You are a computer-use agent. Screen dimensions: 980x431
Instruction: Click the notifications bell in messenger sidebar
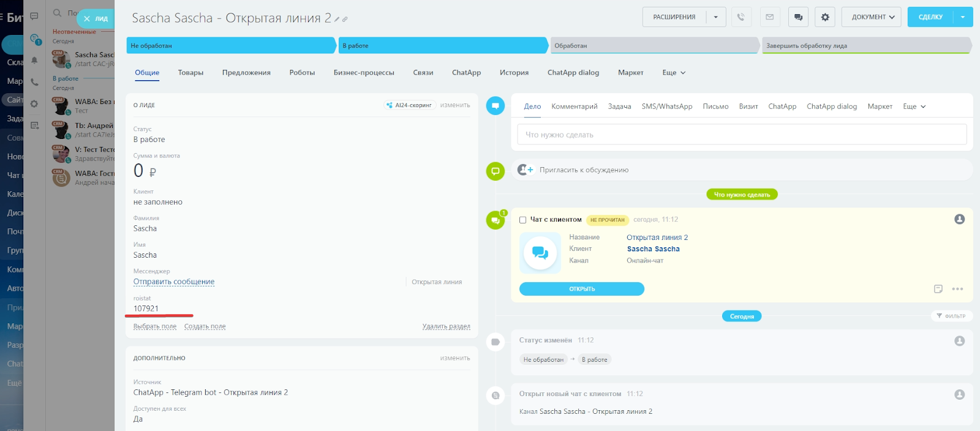(x=34, y=60)
